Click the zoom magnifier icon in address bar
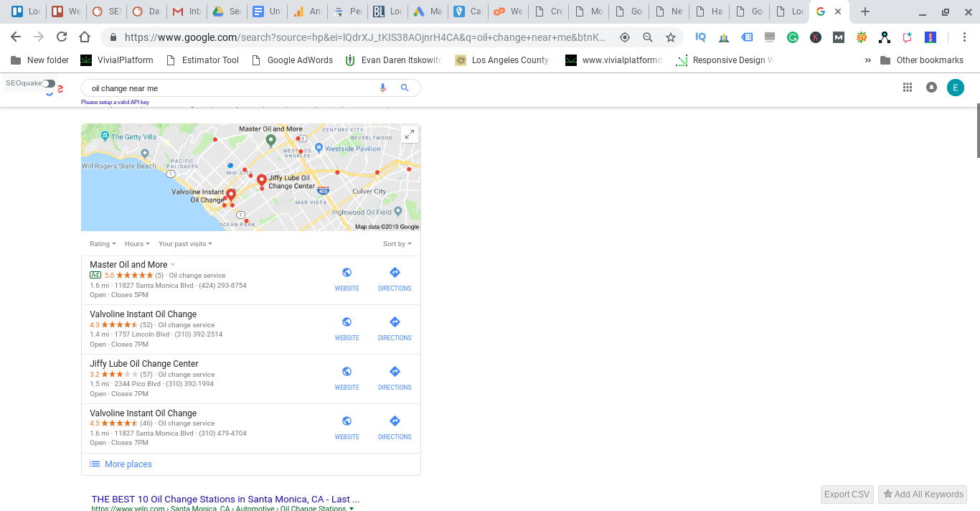The height and width of the screenshot is (511, 980). 648,37
